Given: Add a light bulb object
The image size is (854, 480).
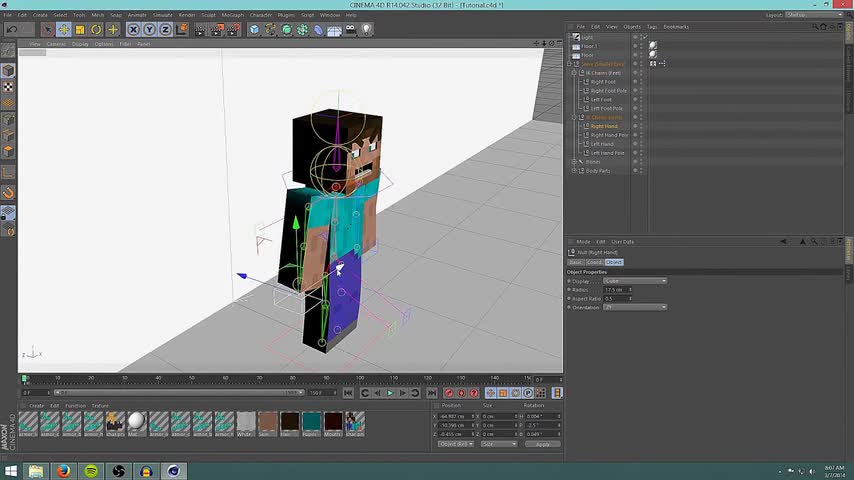Looking at the screenshot, I should [367, 29].
